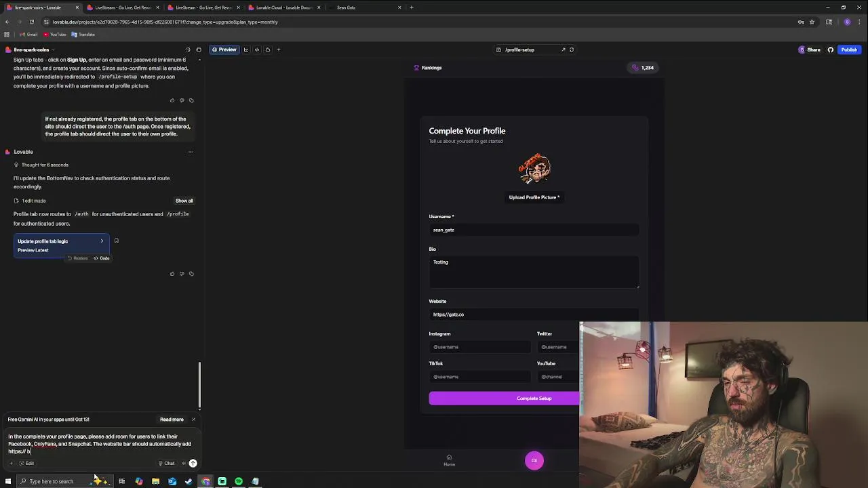Open chat history clock icon
Screen dimensions: 868x488
(188, 49)
